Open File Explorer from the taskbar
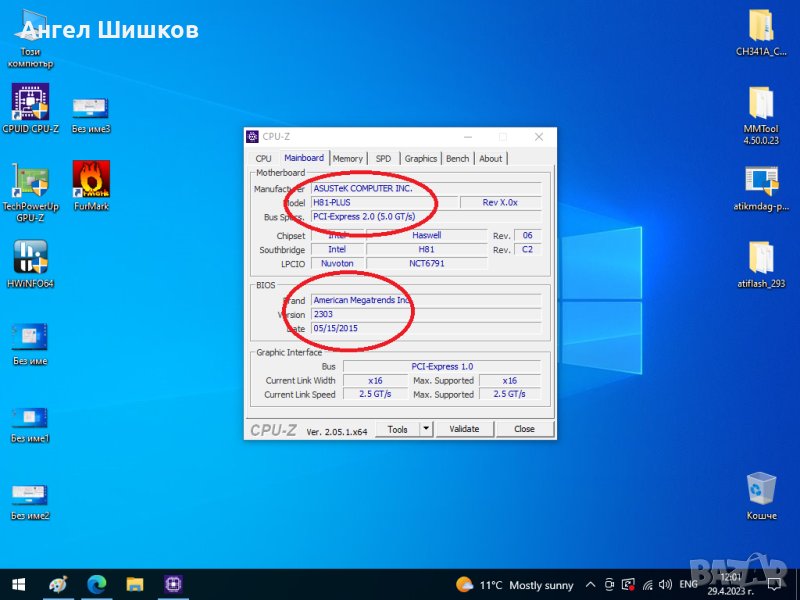Screen dimensions: 800x600 tap(135, 584)
